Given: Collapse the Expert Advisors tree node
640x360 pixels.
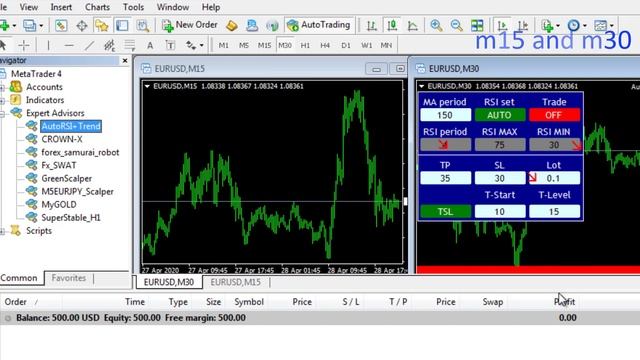Looking at the screenshot, I should coord(2,113).
